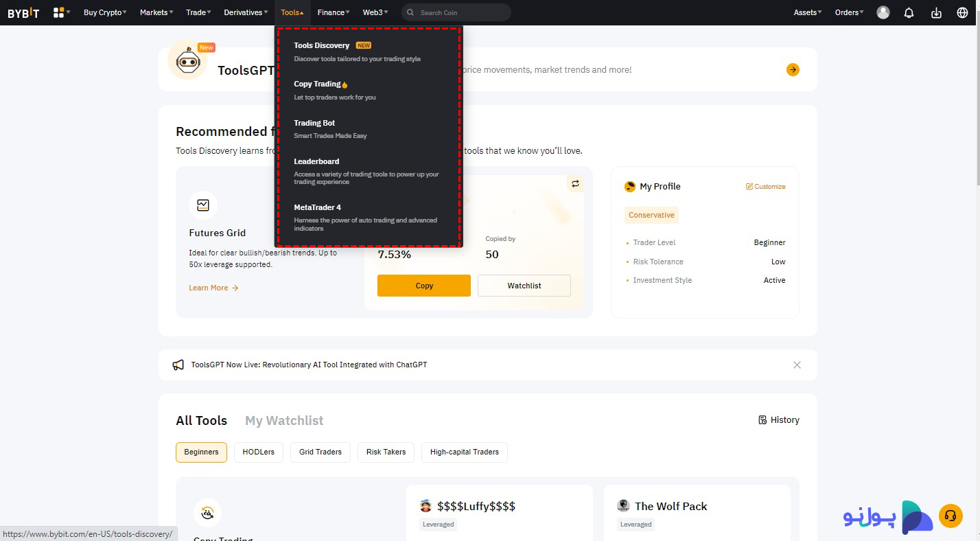Expand the Markets menu
Viewport: 980px width, 541px height.
pyautogui.click(x=156, y=12)
